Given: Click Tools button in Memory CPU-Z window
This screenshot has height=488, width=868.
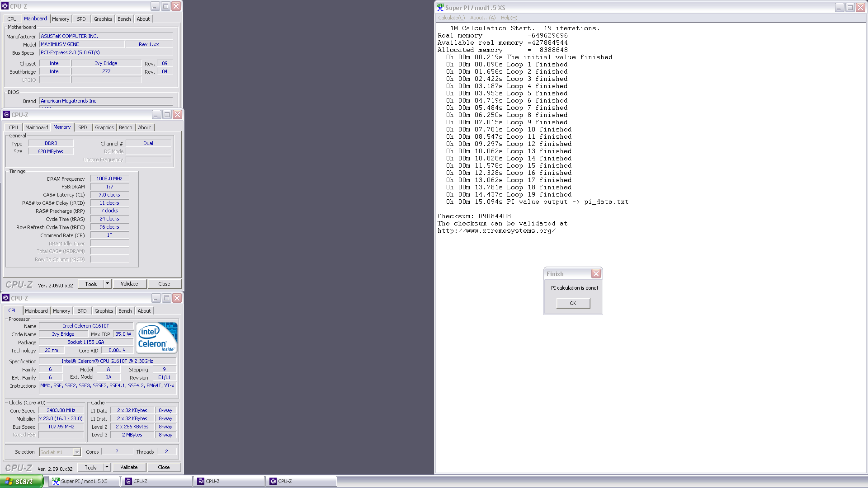Looking at the screenshot, I should [x=91, y=284].
